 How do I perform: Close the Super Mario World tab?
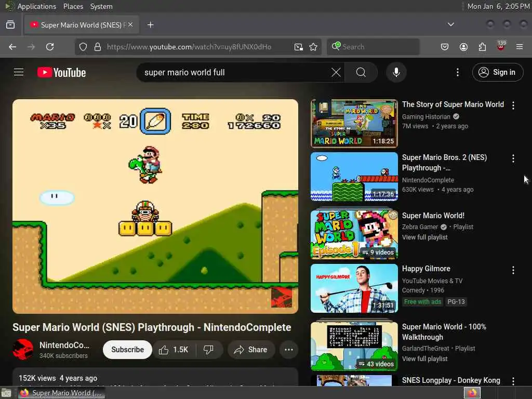tap(130, 25)
